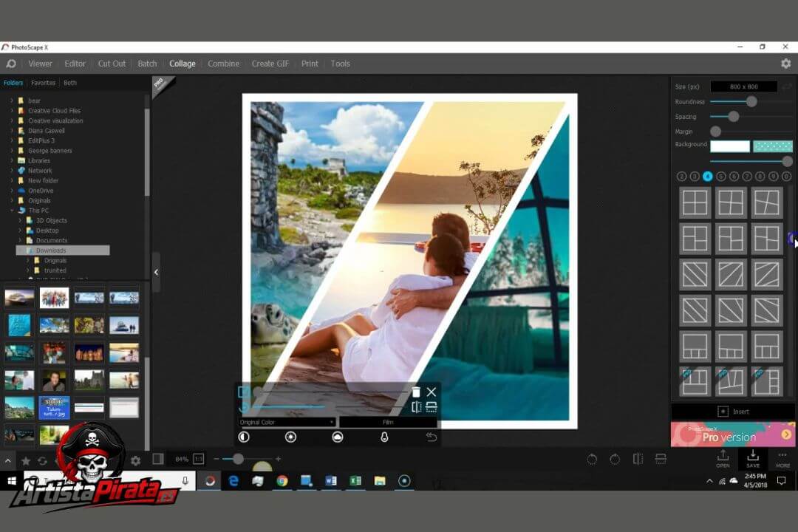This screenshot has height=532, width=798.
Task: Collapse the left browser panel with arrow handle
Action: (156, 272)
